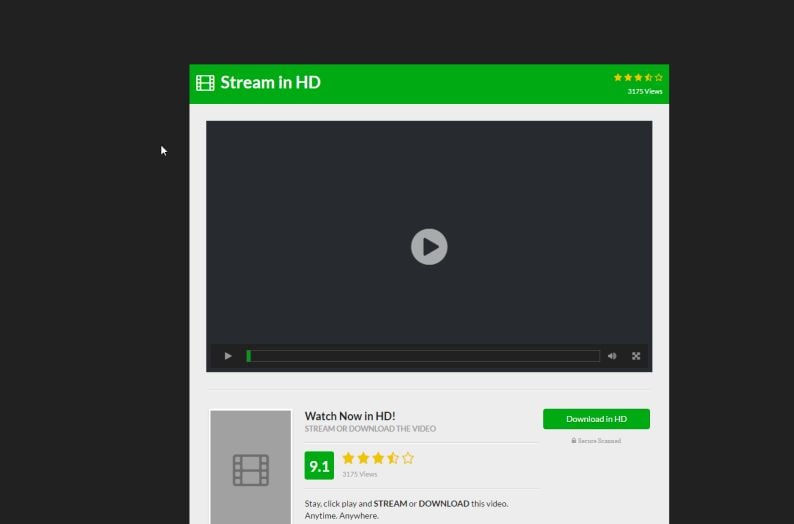The width and height of the screenshot is (794, 524).
Task: Click the 9.1 score badge
Action: pos(319,465)
